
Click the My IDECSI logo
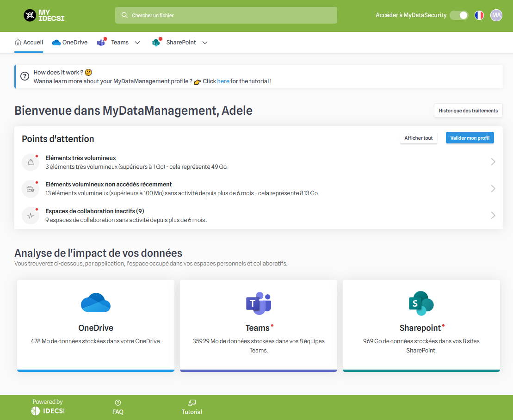pyautogui.click(x=44, y=15)
